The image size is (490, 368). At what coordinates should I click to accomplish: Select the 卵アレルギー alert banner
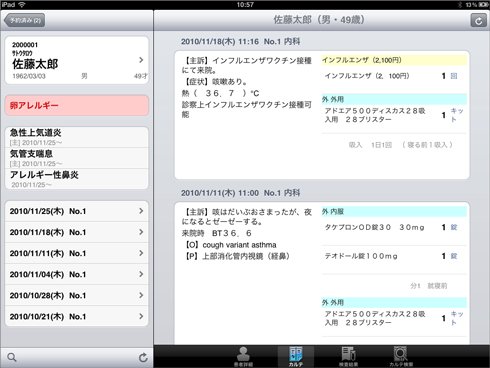77,105
